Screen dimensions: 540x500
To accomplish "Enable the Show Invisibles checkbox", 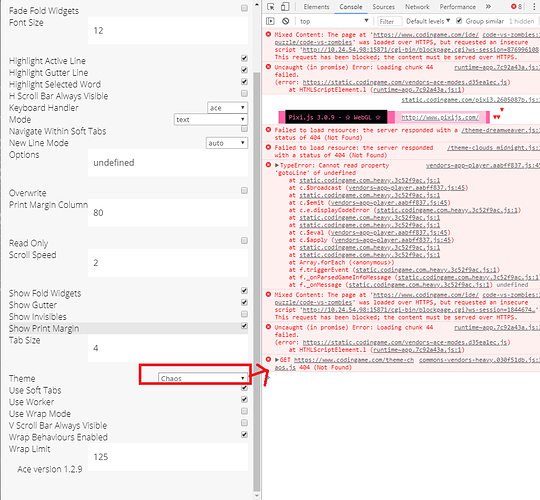I will tap(244, 314).
